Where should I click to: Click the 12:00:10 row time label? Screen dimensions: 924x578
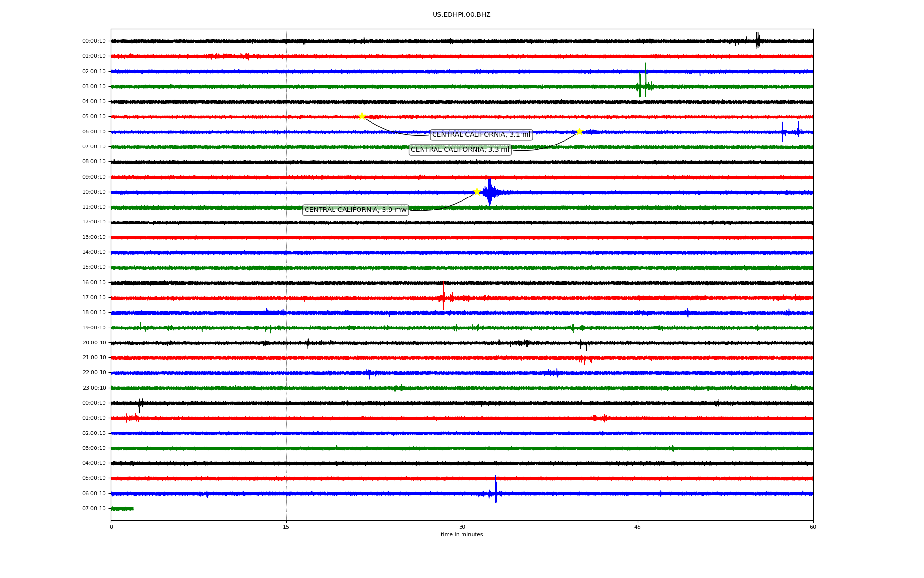(x=94, y=222)
